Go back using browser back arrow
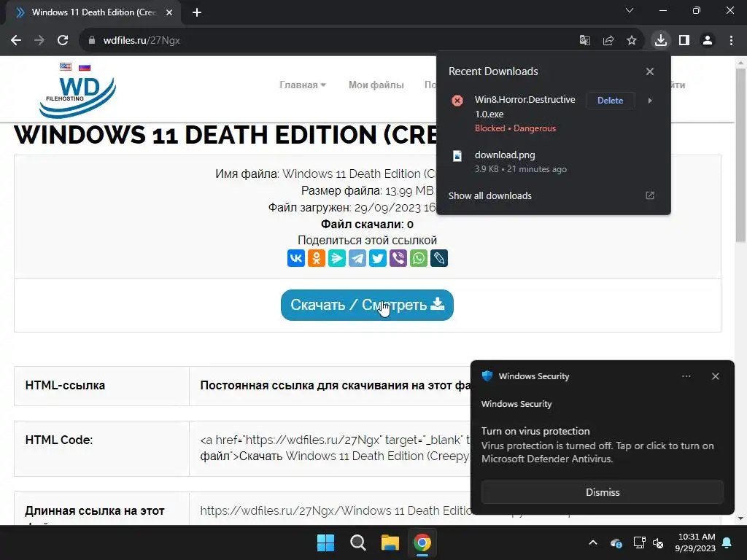 pos(16,41)
